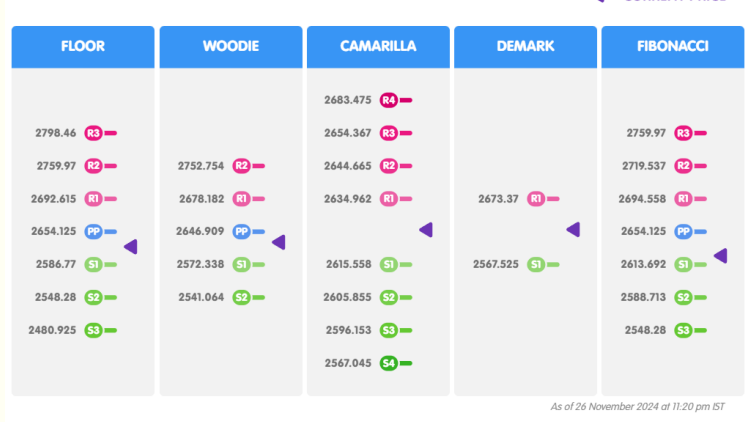Select the FLOOR pivot header
Screen dimensions: 750x422
tap(83, 47)
